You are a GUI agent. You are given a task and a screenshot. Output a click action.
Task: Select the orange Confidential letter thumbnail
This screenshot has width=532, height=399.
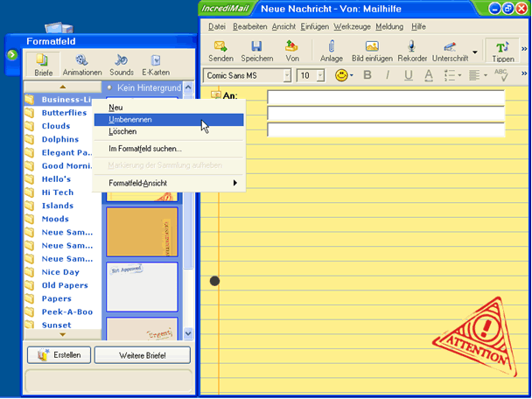(142, 232)
